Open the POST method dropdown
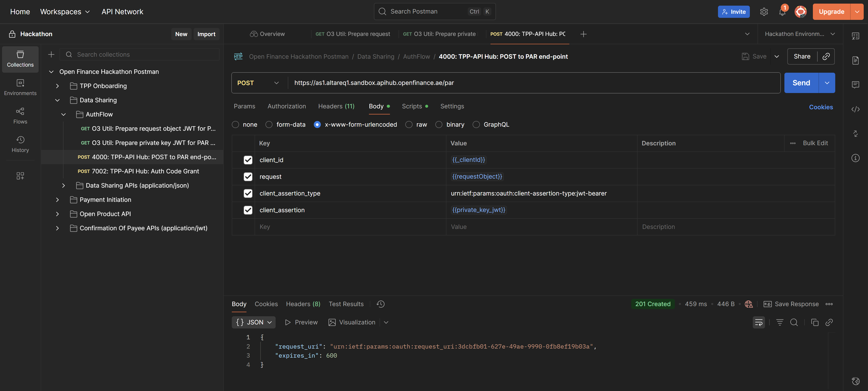This screenshot has height=391, width=868. [x=258, y=83]
